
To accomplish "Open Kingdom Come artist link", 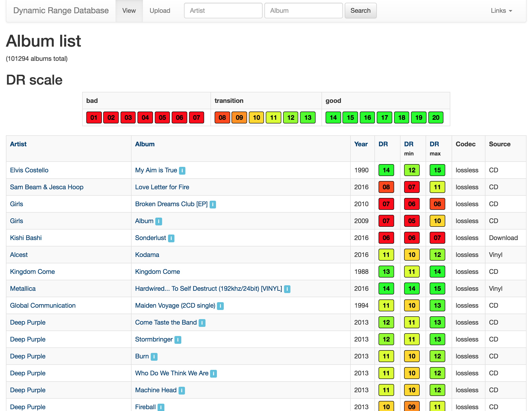I will coord(32,272).
